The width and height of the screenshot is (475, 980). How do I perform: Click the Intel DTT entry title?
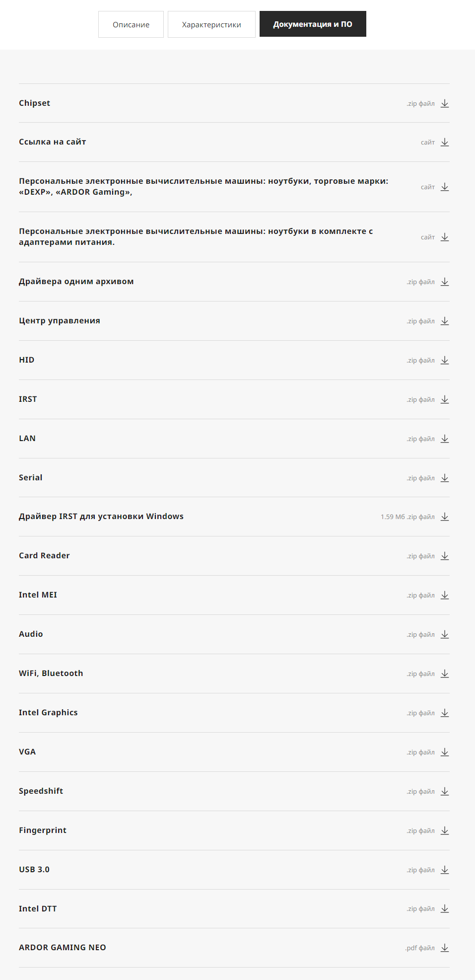click(x=38, y=909)
